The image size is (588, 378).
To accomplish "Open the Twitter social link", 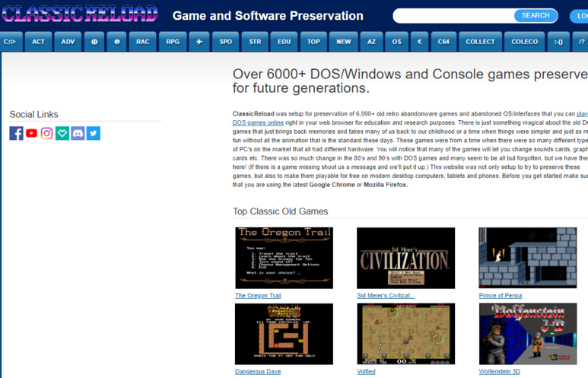I will tap(94, 133).
